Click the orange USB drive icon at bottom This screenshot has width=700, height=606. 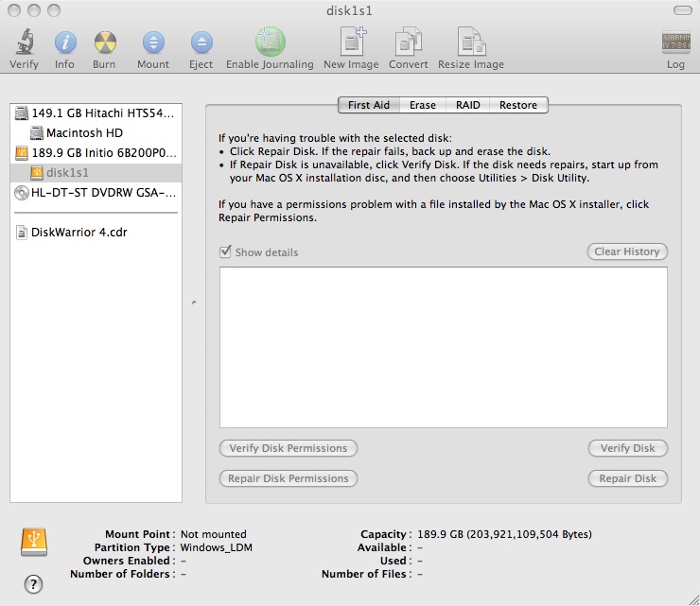34,542
